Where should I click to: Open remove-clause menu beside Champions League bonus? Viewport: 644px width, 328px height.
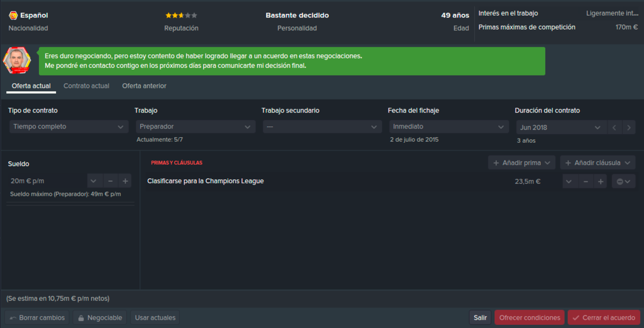(x=623, y=181)
